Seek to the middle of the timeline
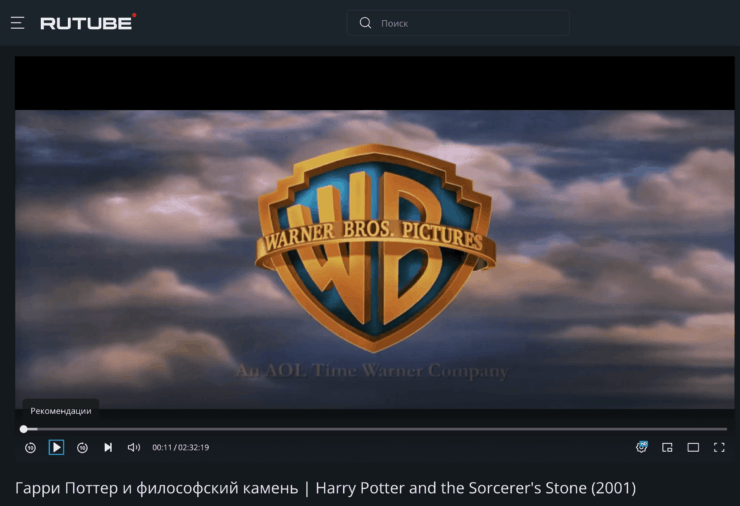 374,429
